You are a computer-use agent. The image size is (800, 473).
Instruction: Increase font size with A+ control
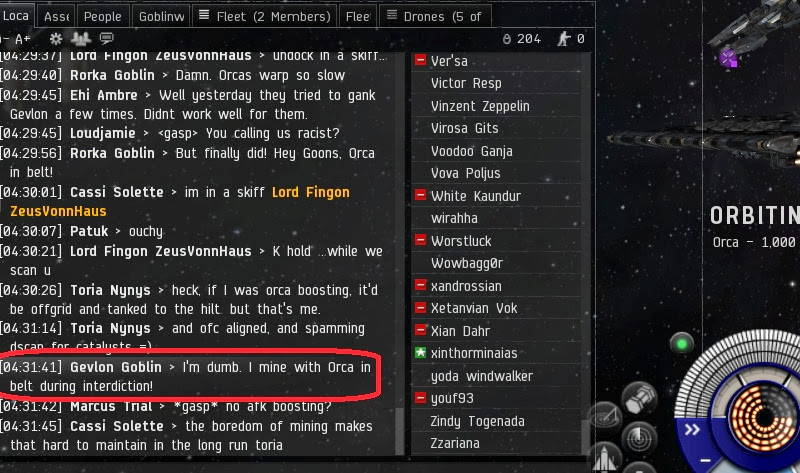click(22, 39)
